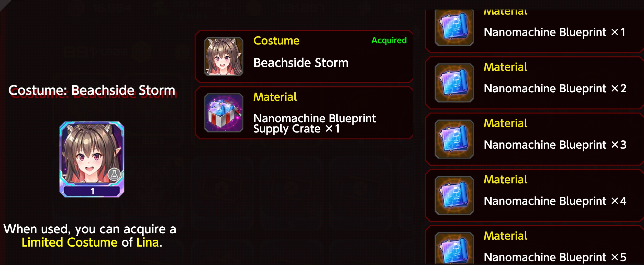Viewport: 644px width, 265px height.
Task: Click the Nanomachine Blueprint ×4 blueprint icon
Action: coord(454,195)
